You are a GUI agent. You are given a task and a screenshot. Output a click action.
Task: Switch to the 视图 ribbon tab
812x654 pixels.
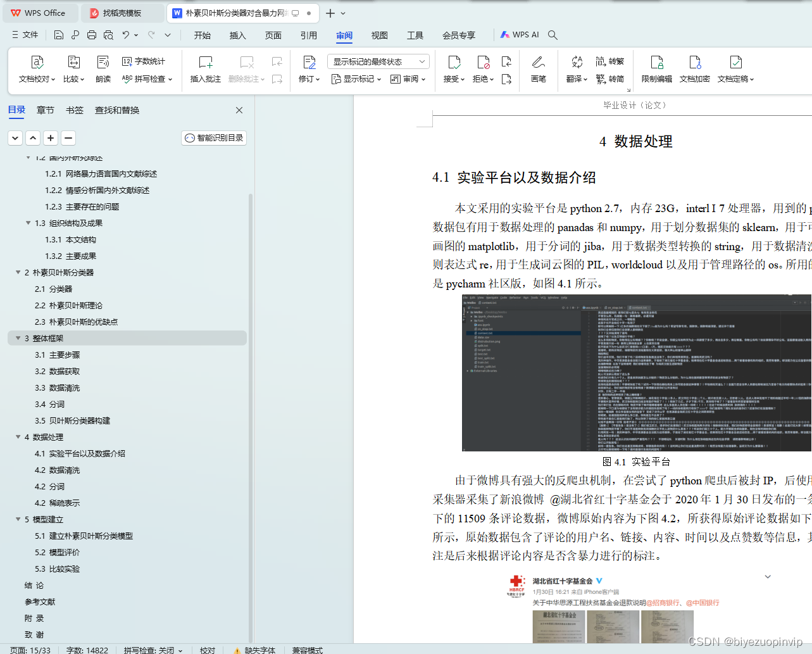[379, 35]
